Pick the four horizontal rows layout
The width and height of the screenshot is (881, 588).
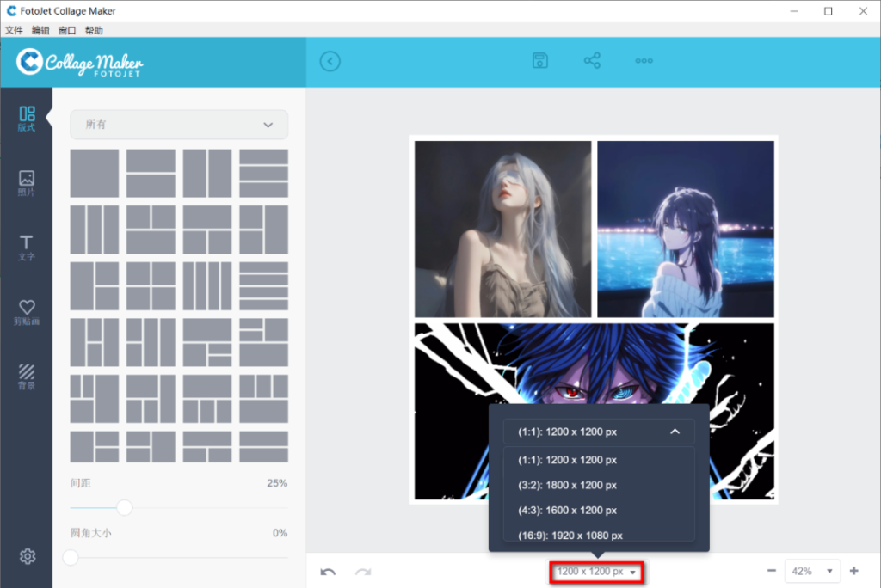pyautogui.click(x=263, y=286)
